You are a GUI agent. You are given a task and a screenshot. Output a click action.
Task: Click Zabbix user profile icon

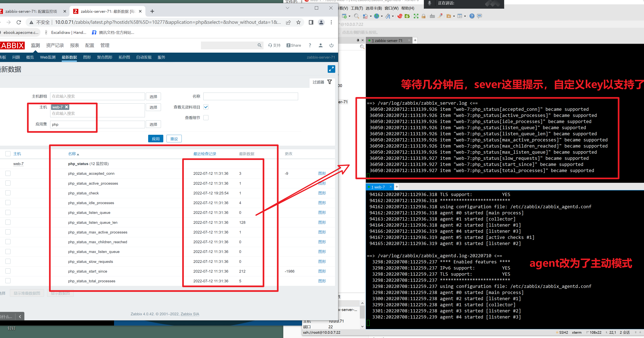(x=320, y=45)
